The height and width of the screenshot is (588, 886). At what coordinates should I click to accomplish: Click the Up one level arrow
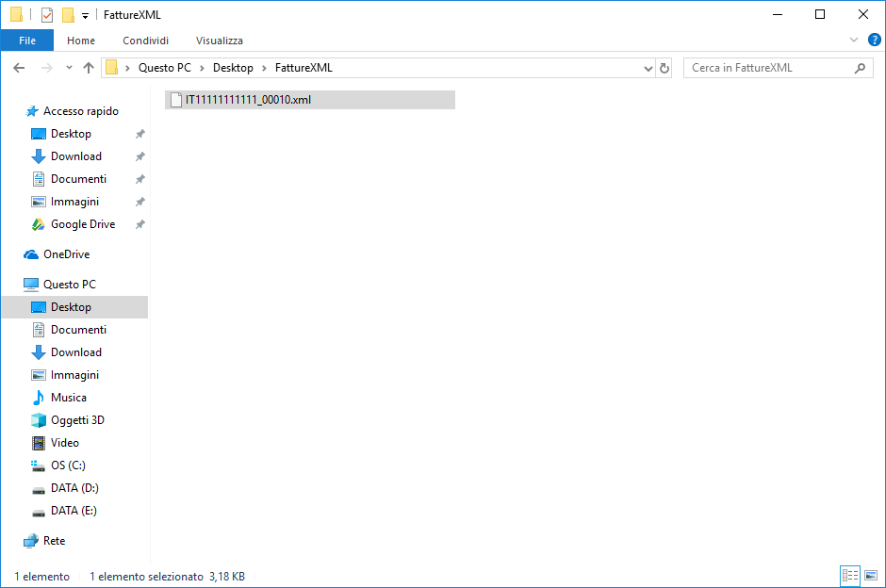pos(89,68)
